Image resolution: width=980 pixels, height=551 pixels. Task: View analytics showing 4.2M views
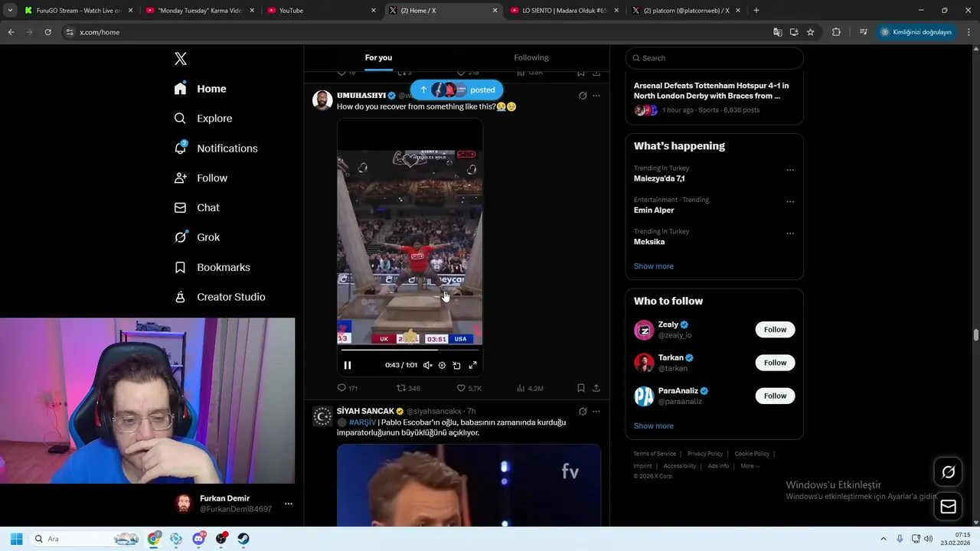click(530, 388)
